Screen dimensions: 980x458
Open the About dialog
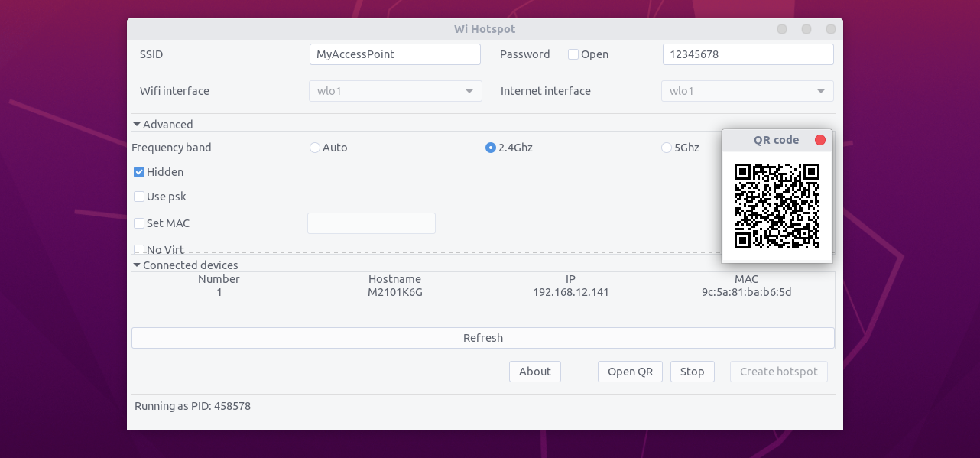click(534, 372)
